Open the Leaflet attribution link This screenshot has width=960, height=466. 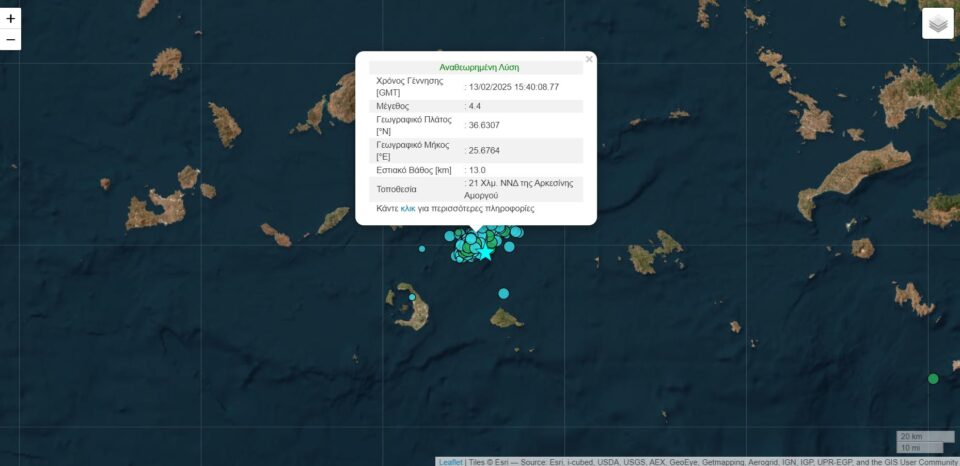pyautogui.click(x=450, y=461)
